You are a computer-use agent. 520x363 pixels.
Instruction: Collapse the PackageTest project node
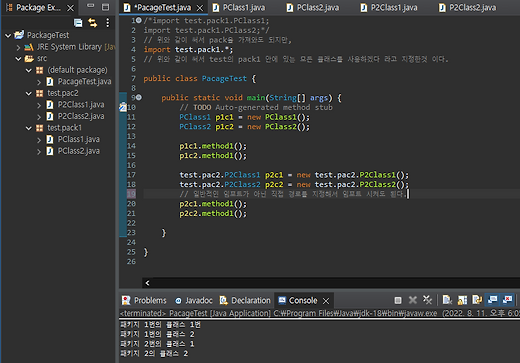pos(8,35)
